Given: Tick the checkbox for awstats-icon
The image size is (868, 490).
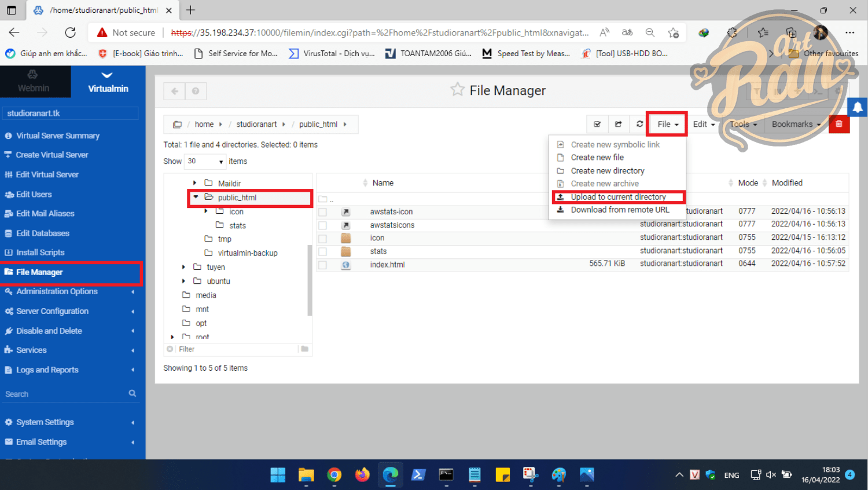Looking at the screenshot, I should [x=322, y=212].
